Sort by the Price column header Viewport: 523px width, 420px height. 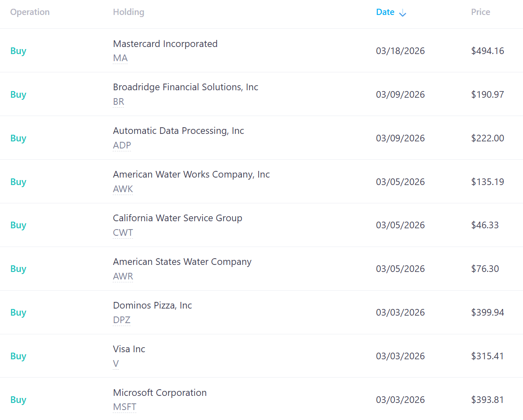(480, 12)
